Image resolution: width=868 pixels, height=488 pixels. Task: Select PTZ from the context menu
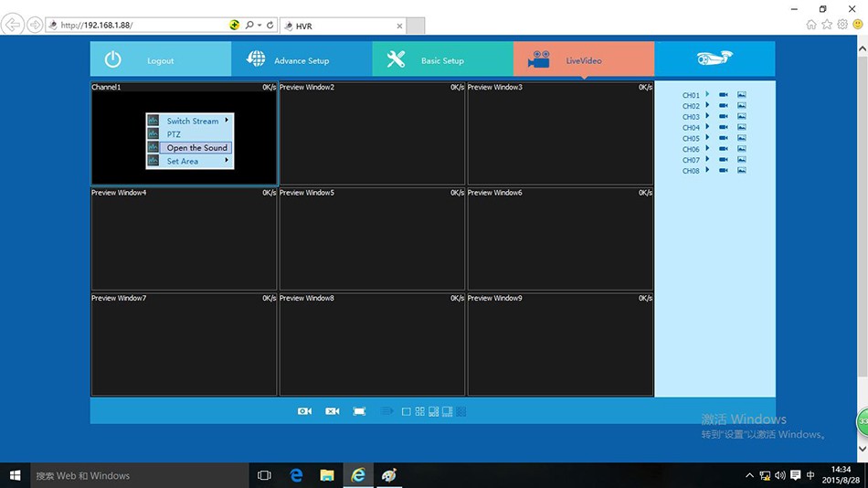(x=174, y=134)
